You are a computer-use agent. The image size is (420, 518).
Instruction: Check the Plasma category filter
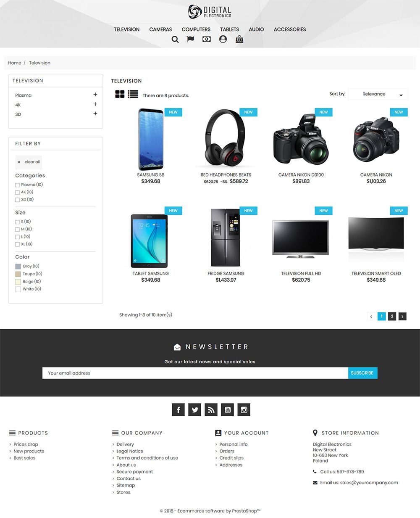click(x=17, y=185)
